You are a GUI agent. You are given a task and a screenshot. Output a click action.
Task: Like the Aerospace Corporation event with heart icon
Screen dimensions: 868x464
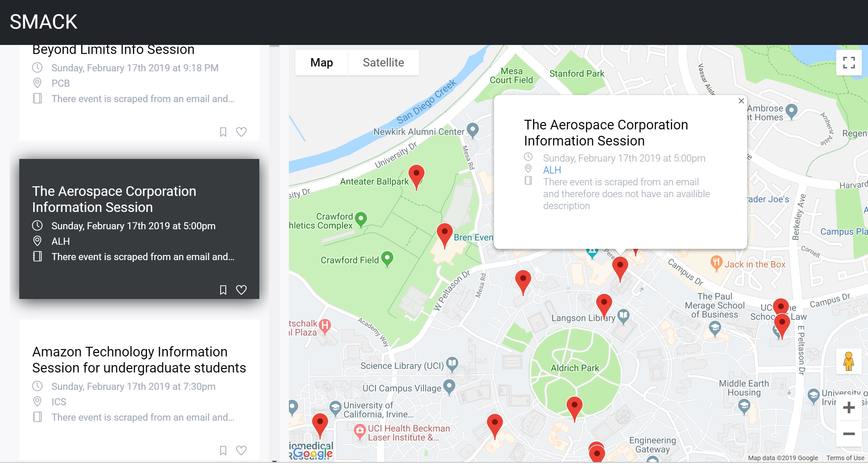241,290
